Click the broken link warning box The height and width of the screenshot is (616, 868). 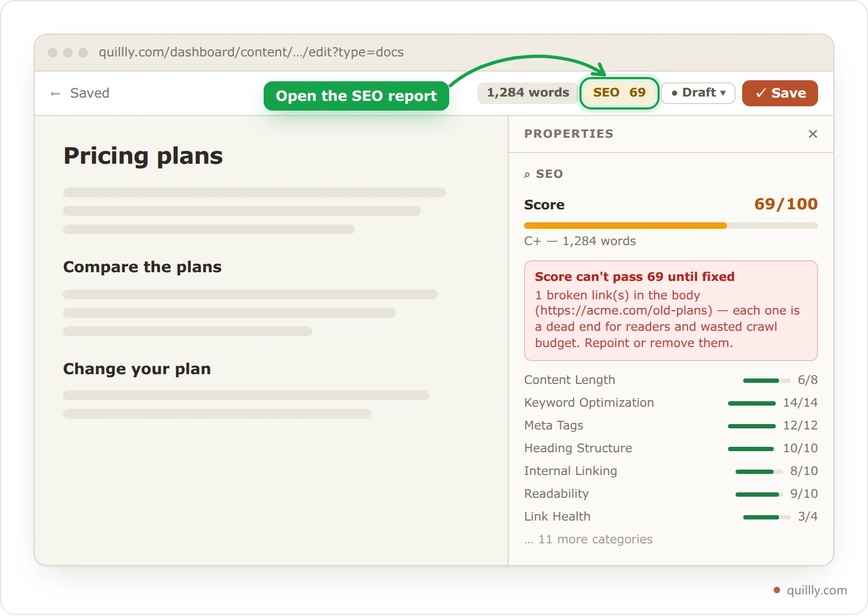(671, 311)
